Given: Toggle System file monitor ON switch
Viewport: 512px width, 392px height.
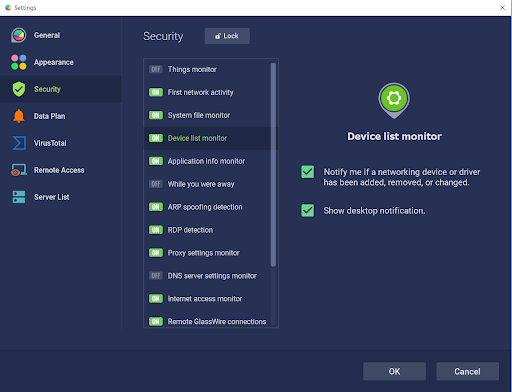Looking at the screenshot, I should coord(156,115).
